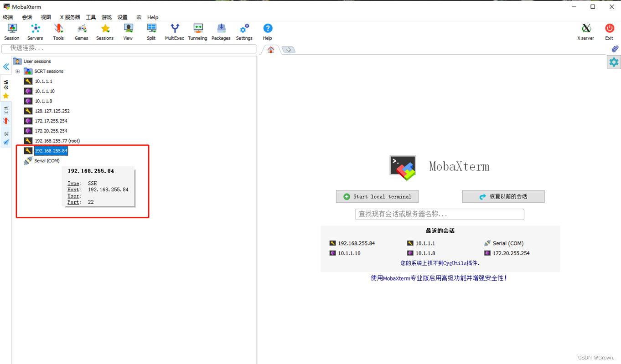621x364 pixels.
Task: Open the 会话 menu
Action: [27, 17]
